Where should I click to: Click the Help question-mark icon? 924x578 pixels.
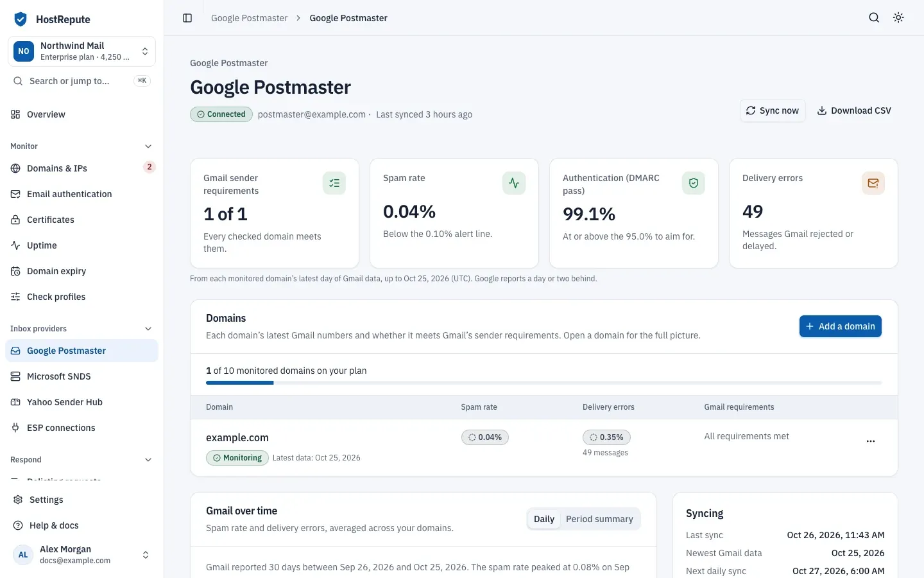click(18, 525)
